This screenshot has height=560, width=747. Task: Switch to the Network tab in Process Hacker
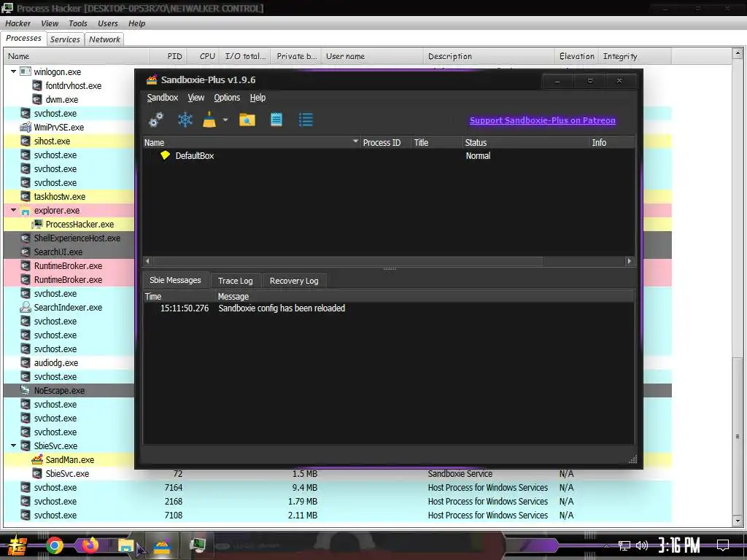[x=104, y=39]
